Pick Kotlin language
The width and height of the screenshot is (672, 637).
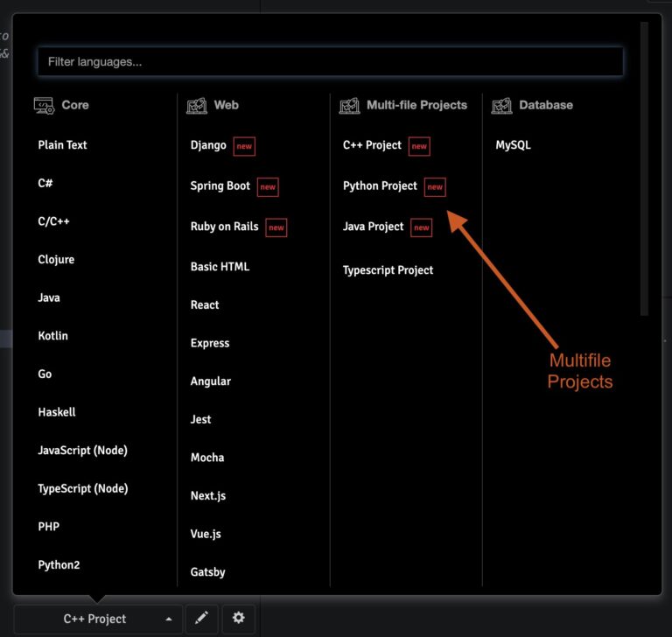point(52,336)
